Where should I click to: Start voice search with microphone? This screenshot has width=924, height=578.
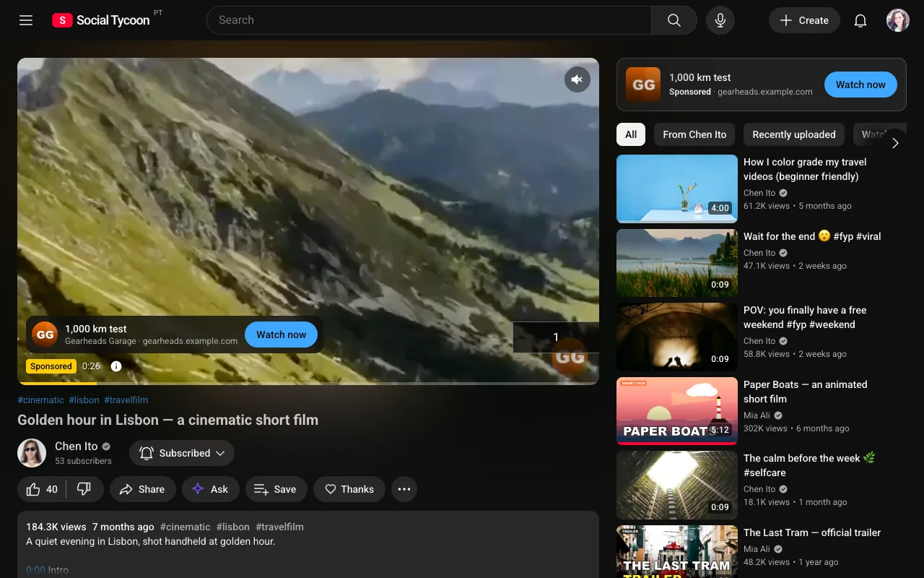click(720, 20)
